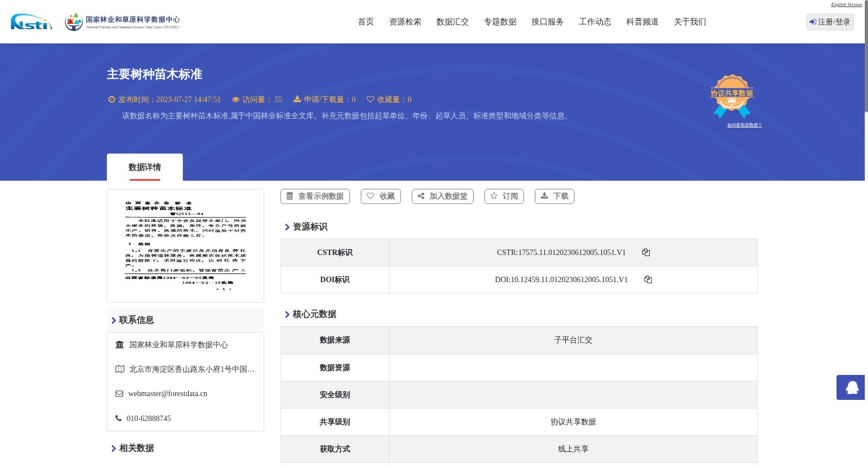Open the 资源检索 menu item
Screen dimensions: 868x465
405,22
